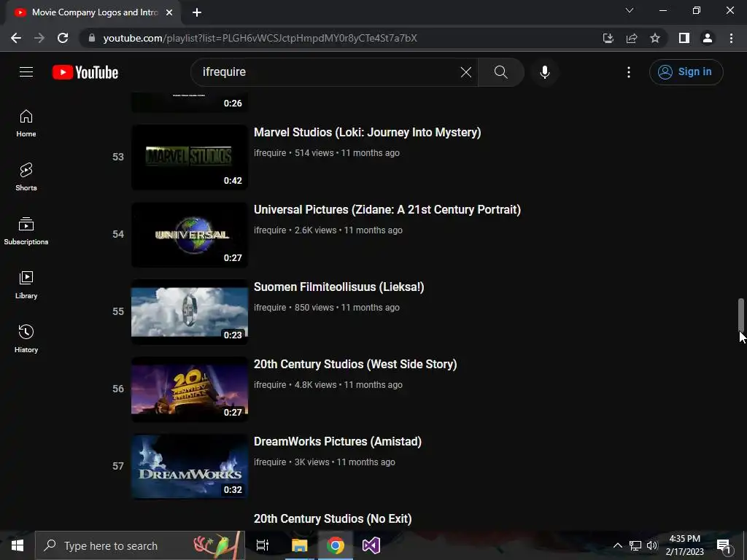Click the Marvel Studios thumbnail

pos(190,157)
